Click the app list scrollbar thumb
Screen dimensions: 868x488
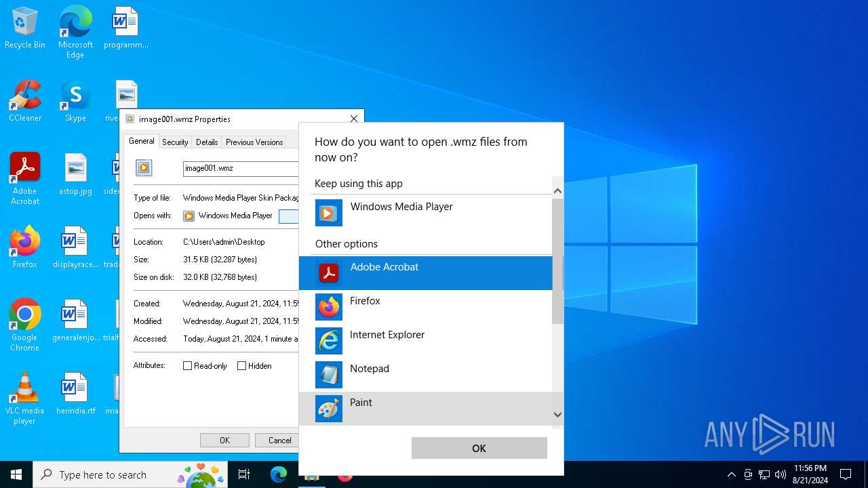[x=557, y=261]
